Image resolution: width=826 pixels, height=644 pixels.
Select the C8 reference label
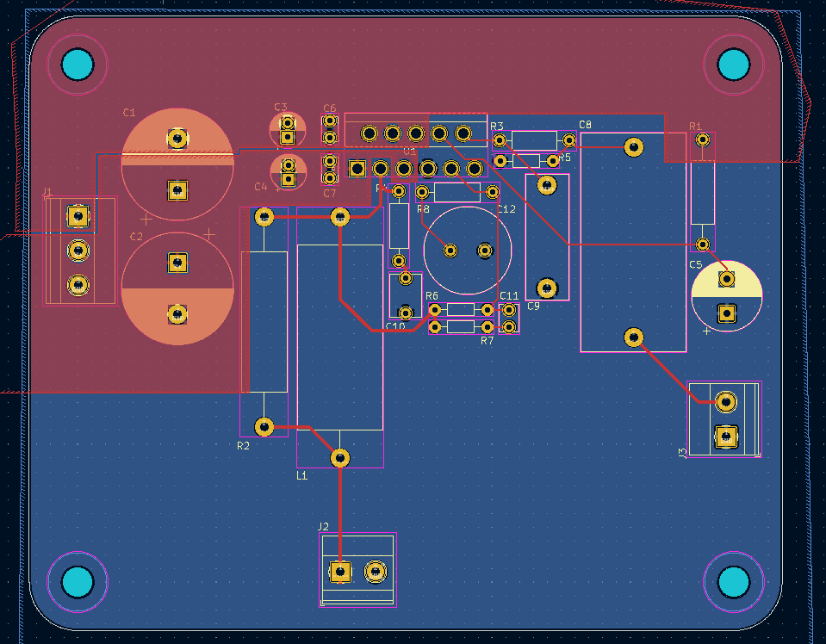tap(585, 125)
